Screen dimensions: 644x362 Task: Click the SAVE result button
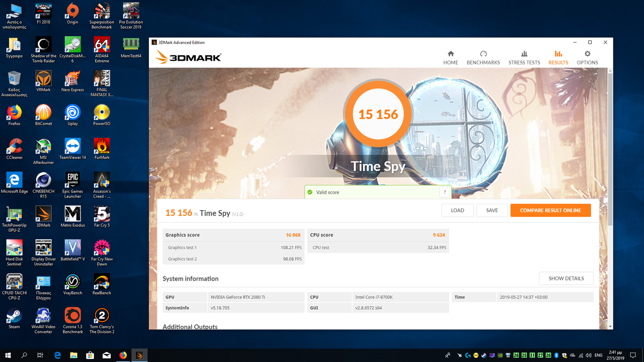point(492,210)
